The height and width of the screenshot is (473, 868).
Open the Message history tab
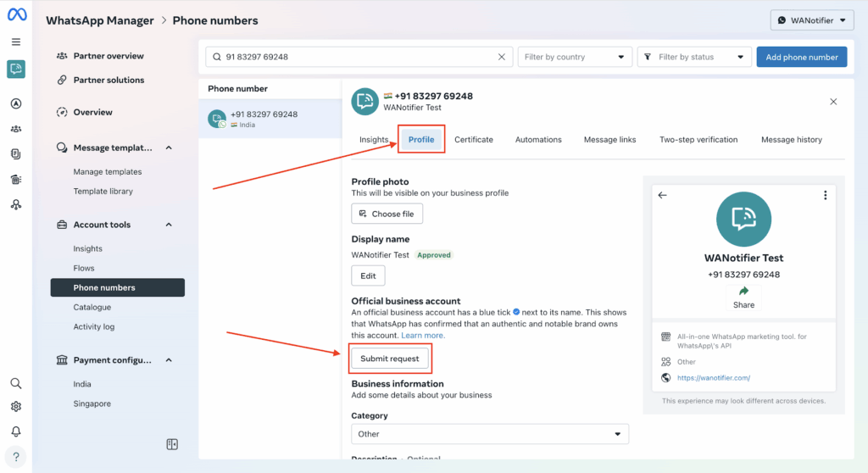click(791, 140)
